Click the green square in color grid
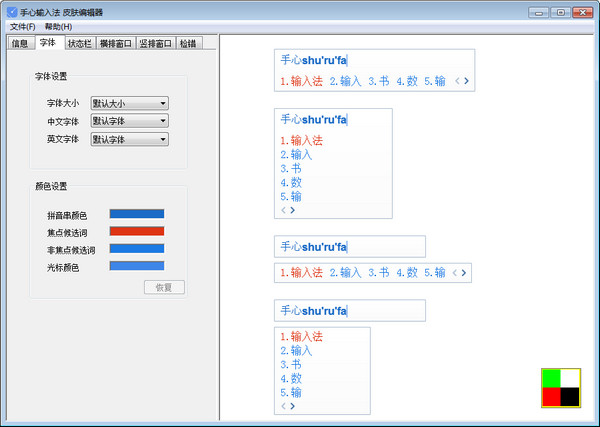 (x=551, y=378)
